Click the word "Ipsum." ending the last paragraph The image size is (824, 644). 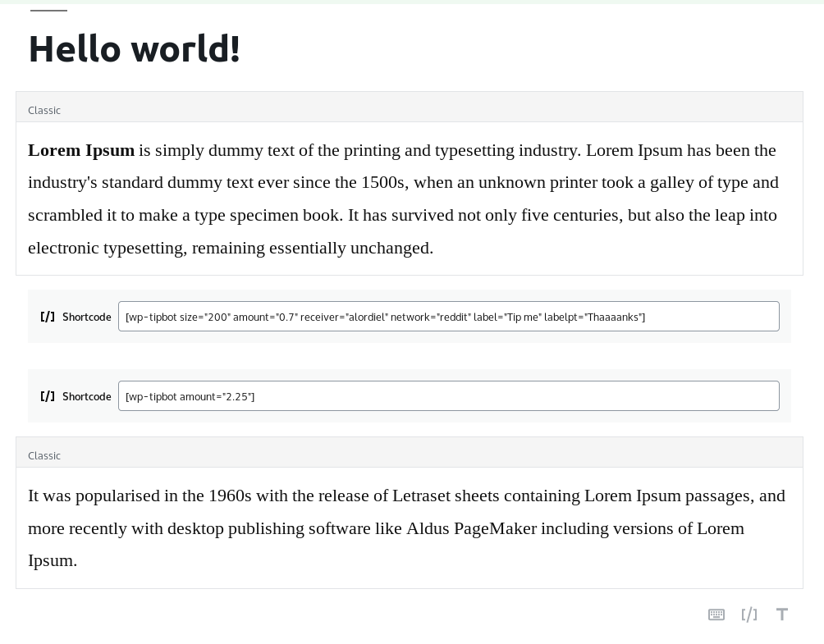click(53, 560)
